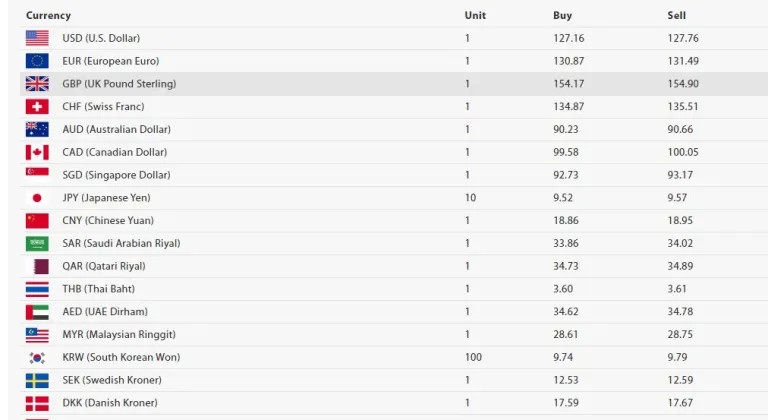
Task: Click the Swiss flag icon
Action: point(37,107)
